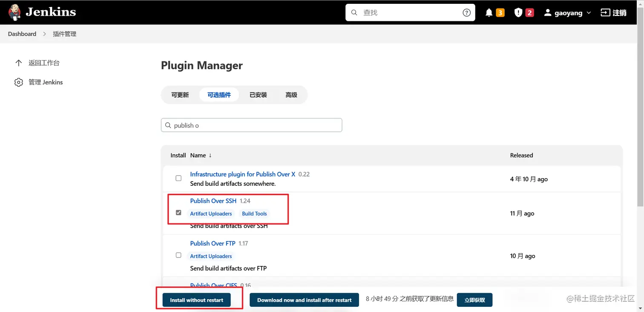
Task: Click the 插件管理 breadcrumb
Action: [64, 34]
